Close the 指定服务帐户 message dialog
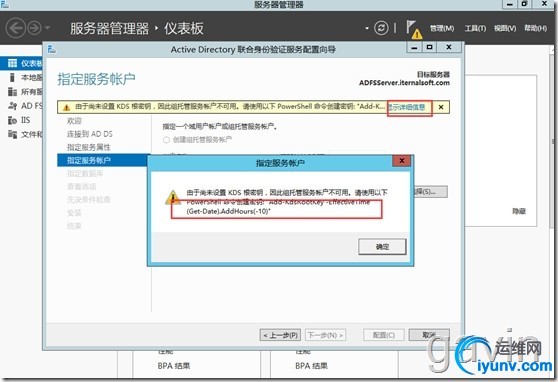558x382 pixels. coord(401,161)
